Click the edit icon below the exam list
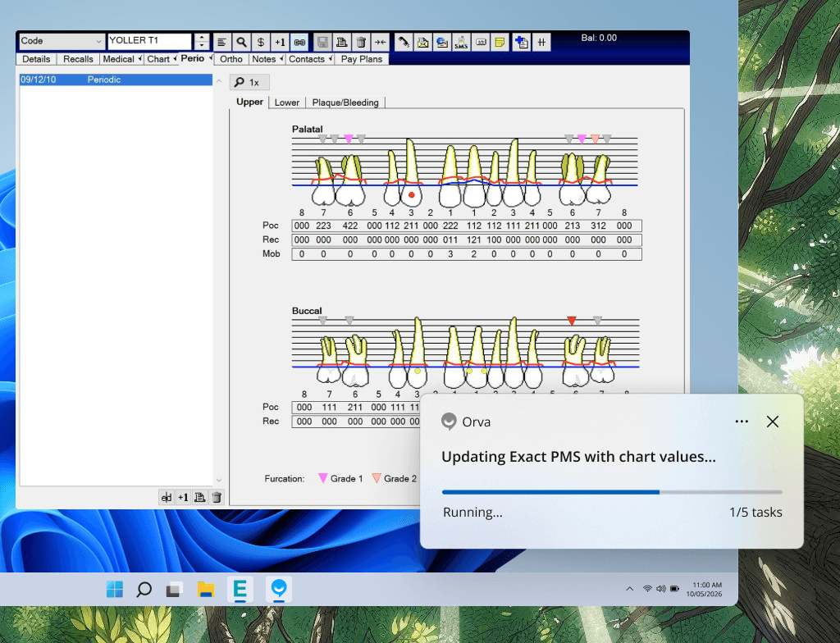 coord(167,497)
